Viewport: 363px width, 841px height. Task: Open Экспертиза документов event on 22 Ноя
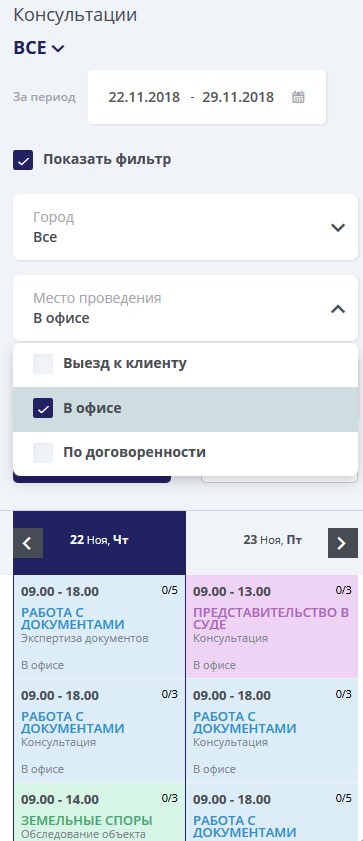point(85,638)
